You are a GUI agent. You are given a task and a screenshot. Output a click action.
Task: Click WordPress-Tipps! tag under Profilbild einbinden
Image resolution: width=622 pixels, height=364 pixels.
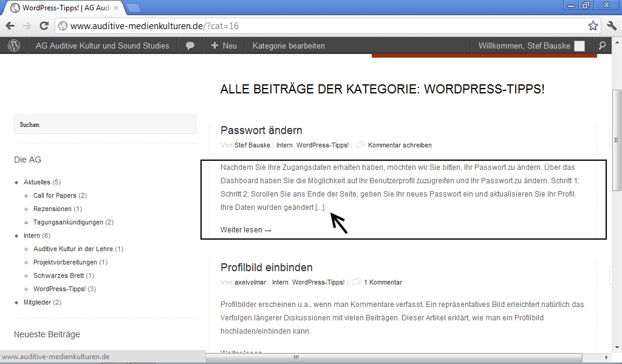coord(318,283)
